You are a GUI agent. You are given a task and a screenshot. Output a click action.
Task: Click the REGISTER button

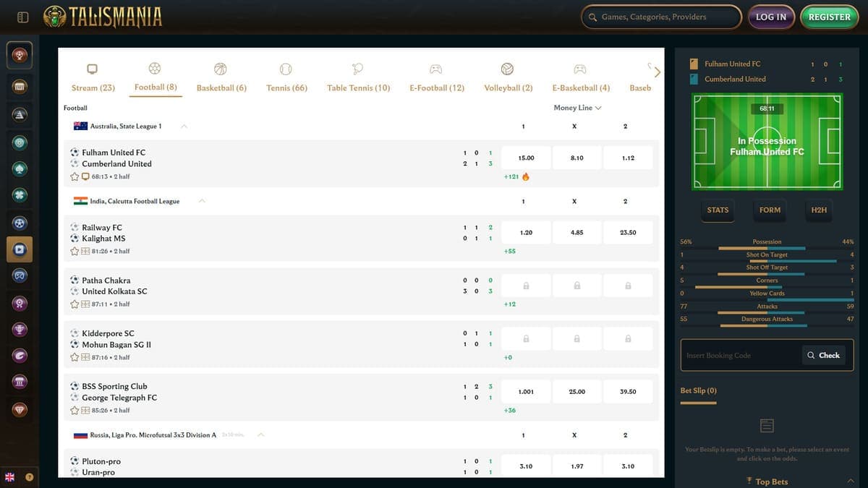(x=829, y=17)
